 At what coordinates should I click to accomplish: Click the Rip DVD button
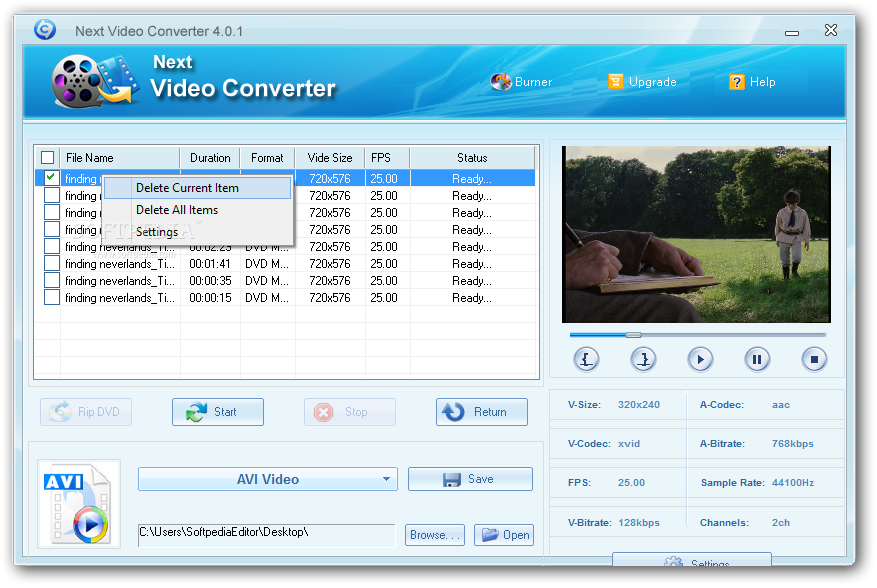coord(86,412)
